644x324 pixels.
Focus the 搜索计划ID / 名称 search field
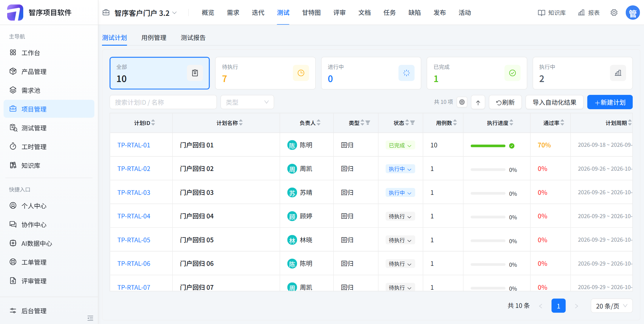coord(163,102)
